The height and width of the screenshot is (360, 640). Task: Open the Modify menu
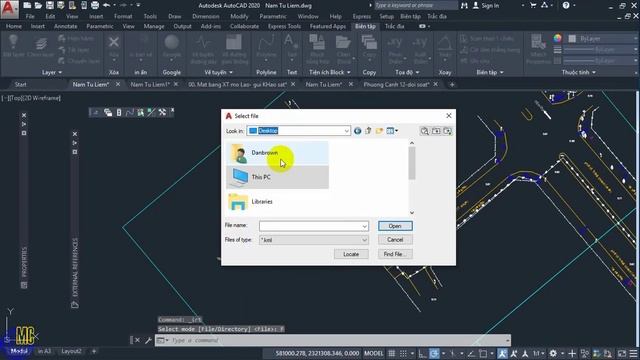tap(239, 16)
